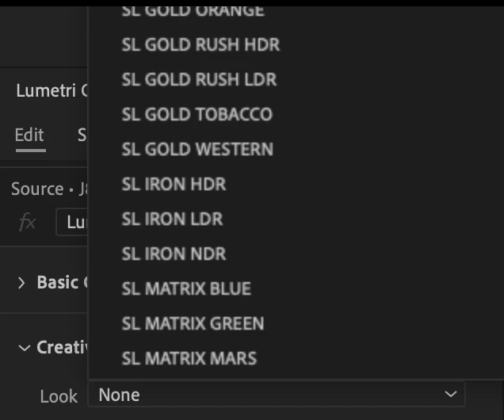The height and width of the screenshot is (420, 504).
Task: Expand the Basic Correction section
Action: 21,283
